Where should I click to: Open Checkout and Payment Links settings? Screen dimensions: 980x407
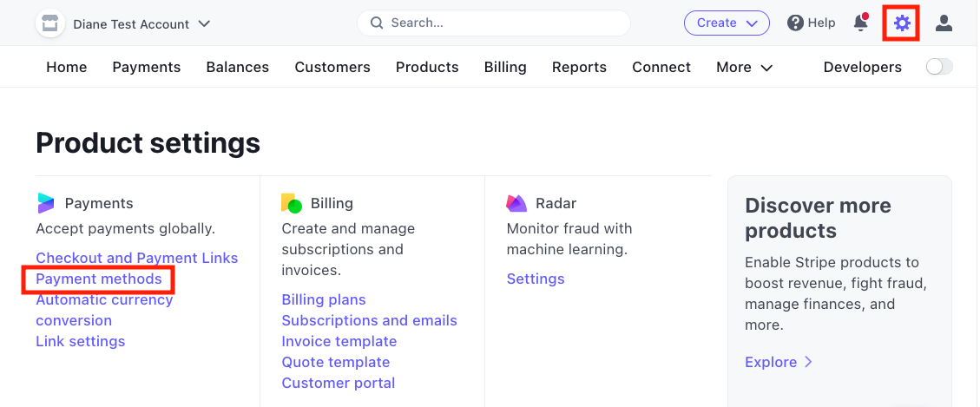pos(136,258)
